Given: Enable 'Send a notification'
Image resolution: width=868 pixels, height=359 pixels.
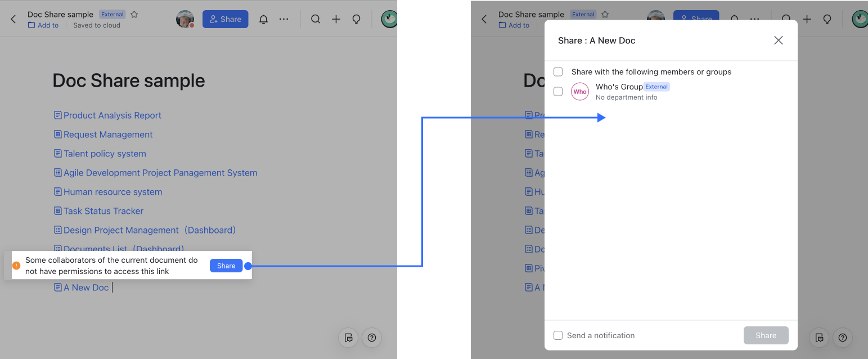Looking at the screenshot, I should [557, 335].
